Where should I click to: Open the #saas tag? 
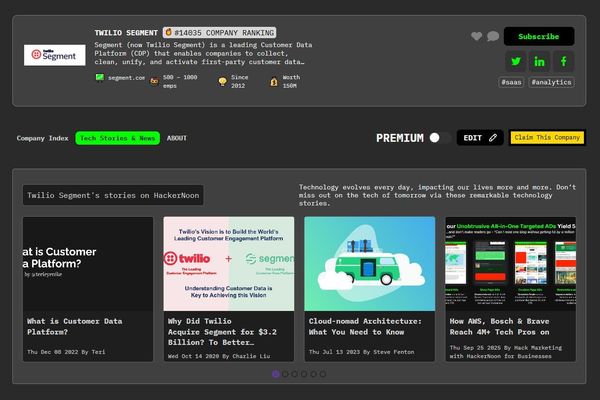pos(511,82)
